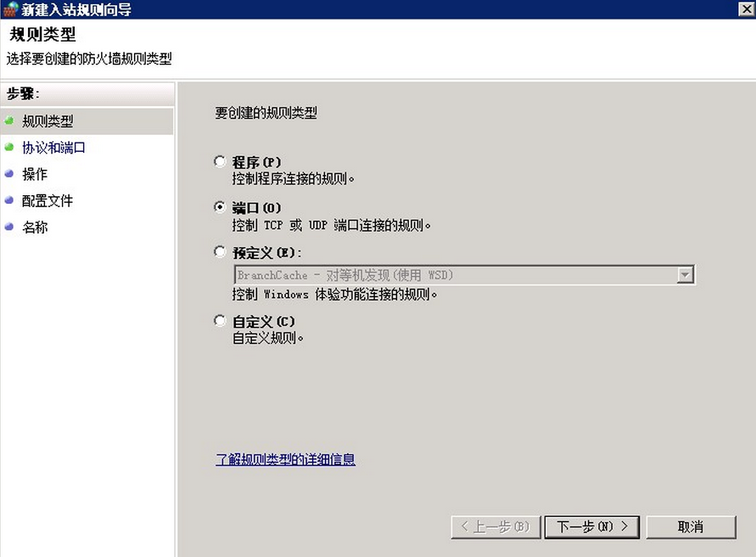Select the 端口(O) rule type option
The image size is (756, 557).
[221, 207]
